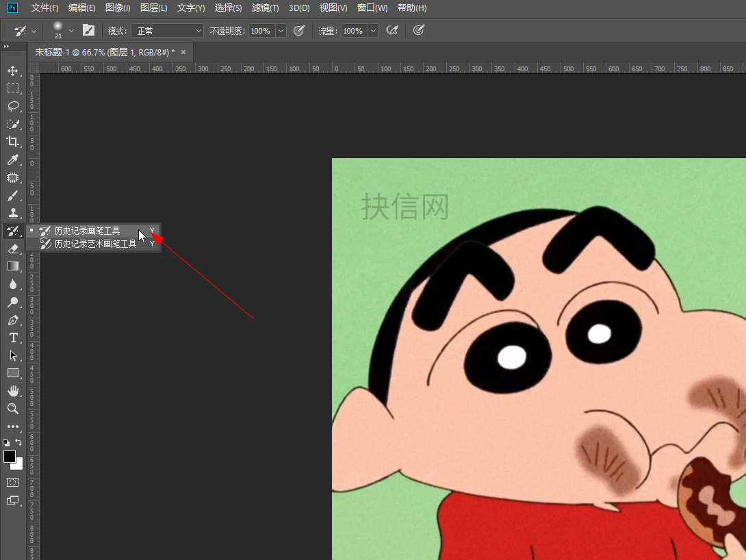
Task: Change the screen mode
Action: click(13, 500)
